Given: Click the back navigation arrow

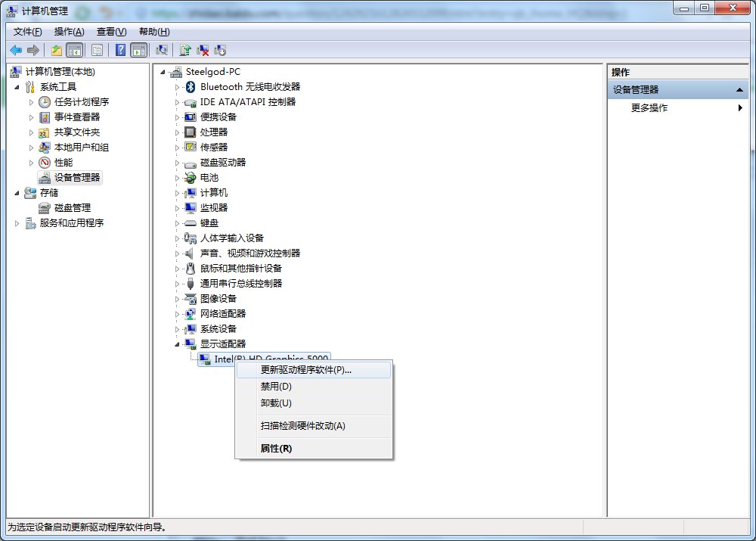Looking at the screenshot, I should [17, 50].
